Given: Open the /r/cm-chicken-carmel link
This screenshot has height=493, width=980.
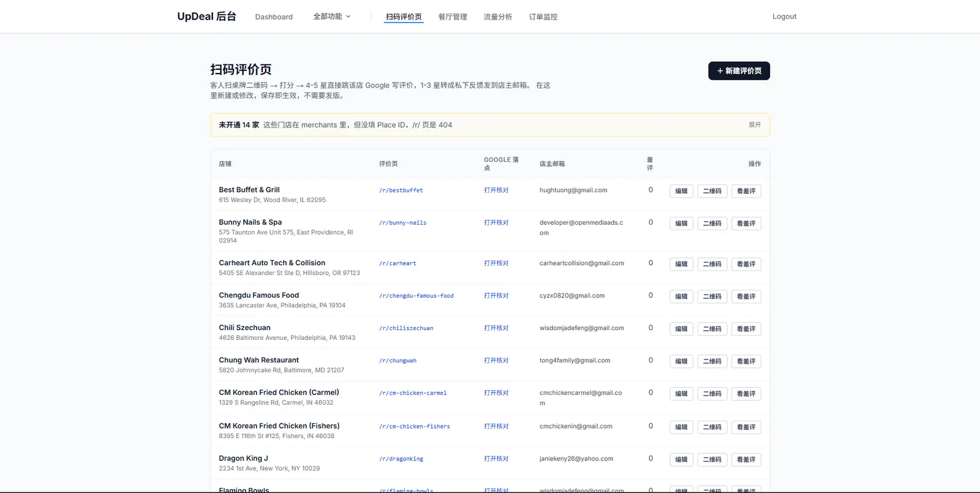Looking at the screenshot, I should (x=413, y=393).
